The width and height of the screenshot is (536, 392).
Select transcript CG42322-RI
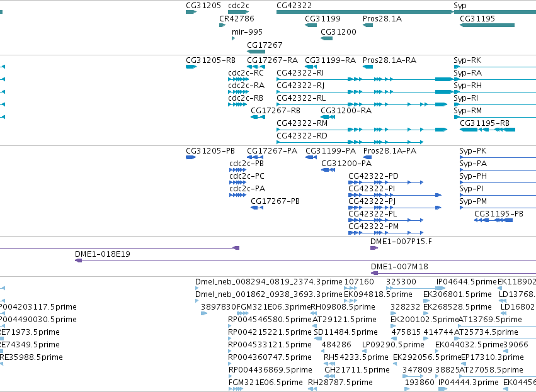pos(365,79)
